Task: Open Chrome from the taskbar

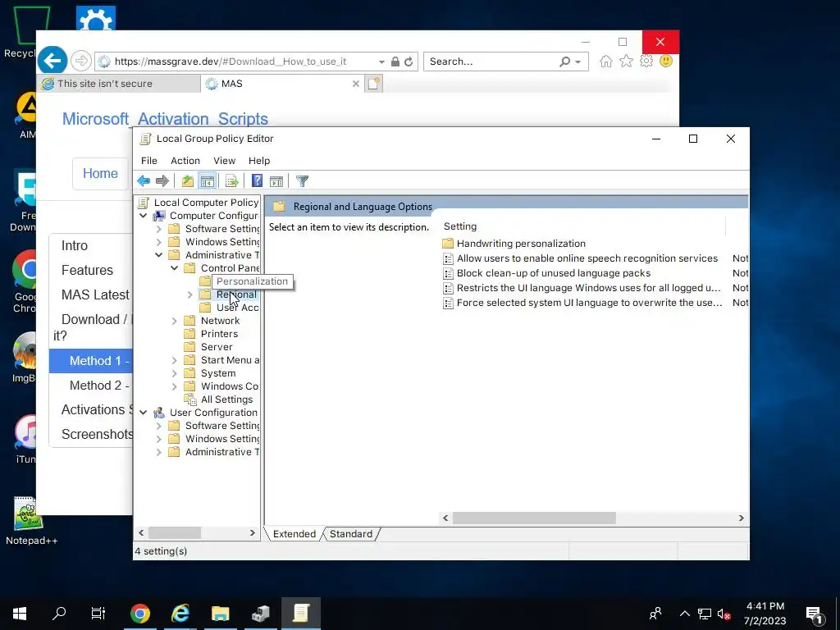Action: tap(139, 614)
